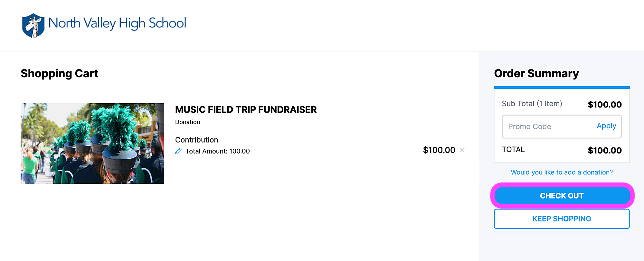This screenshot has width=644, height=261.
Task: Click the TOTAL $100.00 amount in summary
Action: point(605,150)
